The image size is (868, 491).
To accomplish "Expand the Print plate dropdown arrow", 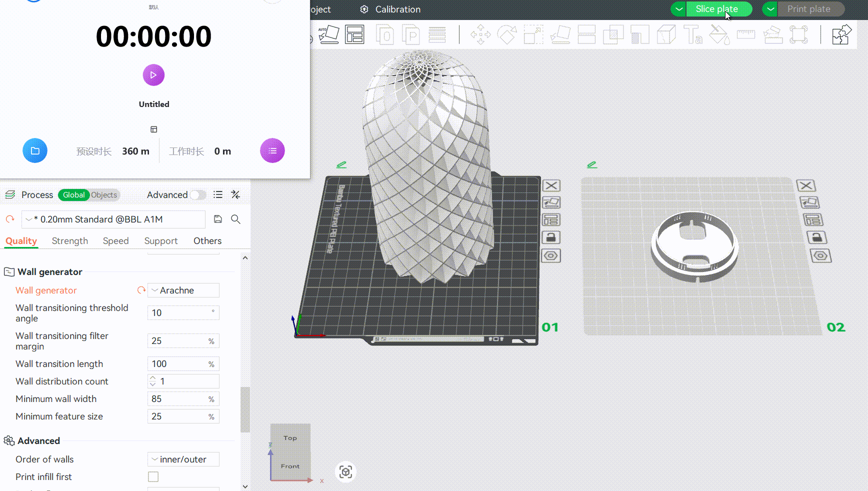I will click(770, 9).
